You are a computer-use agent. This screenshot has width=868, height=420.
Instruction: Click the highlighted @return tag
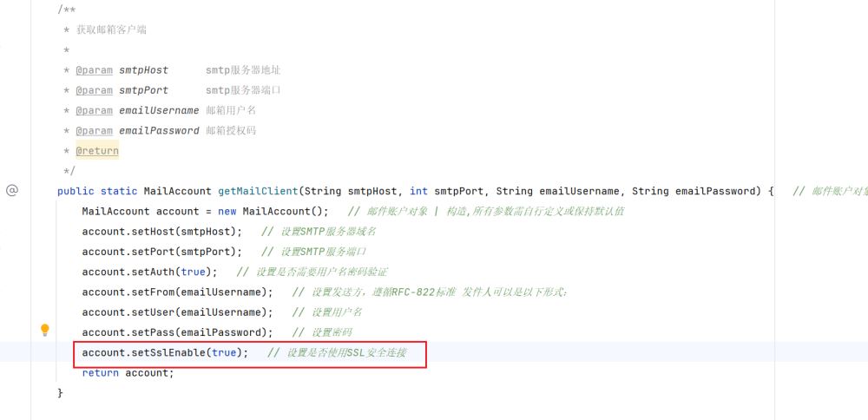point(97,150)
